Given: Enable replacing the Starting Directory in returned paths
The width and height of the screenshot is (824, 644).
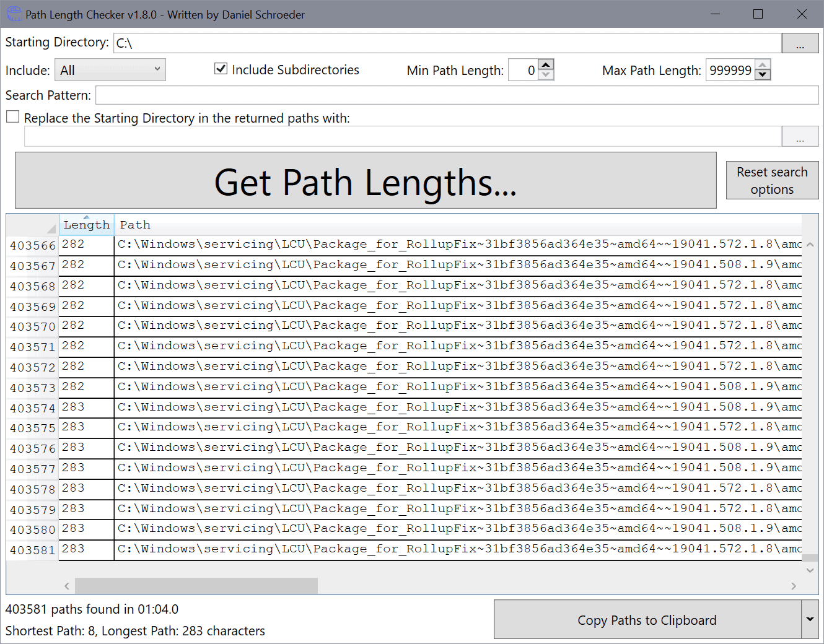Looking at the screenshot, I should [x=12, y=116].
